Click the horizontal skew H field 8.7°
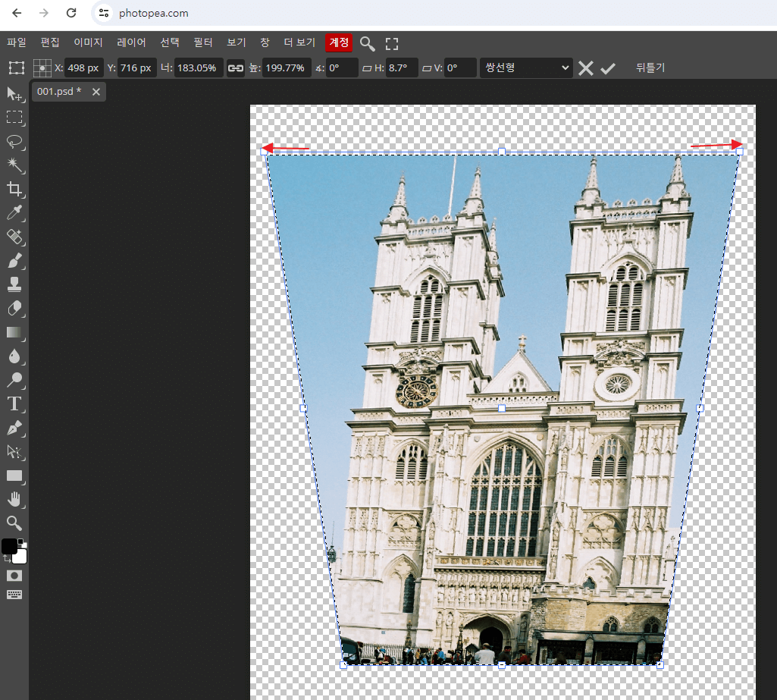This screenshot has width=777, height=700. point(402,68)
